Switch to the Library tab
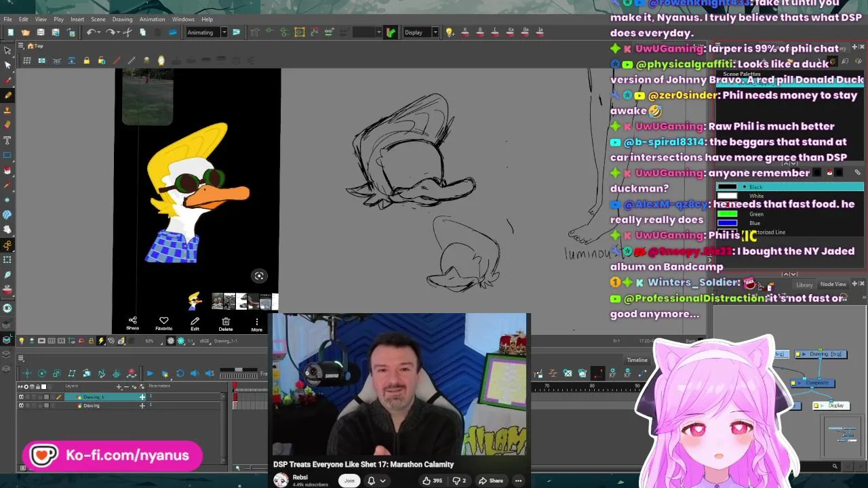The image size is (868, 488). pos(804,285)
